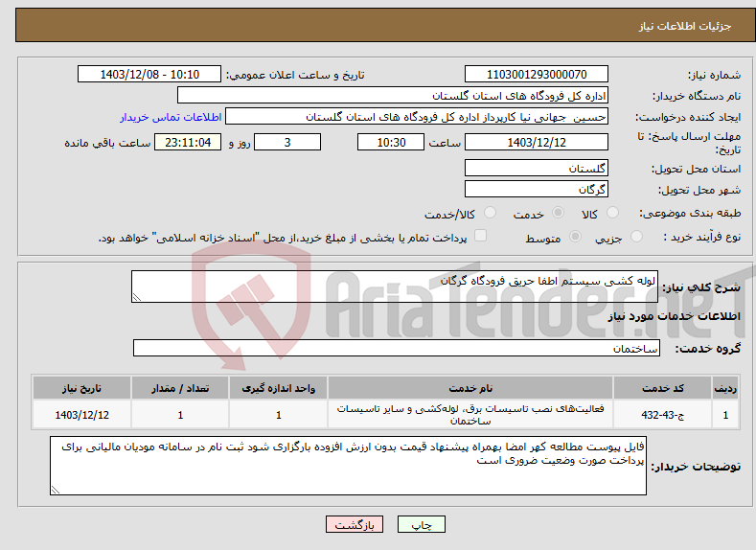Image resolution: width=756 pixels, height=550 pixels.
Task: Click the description textarea resize handle
Action: click(137, 297)
